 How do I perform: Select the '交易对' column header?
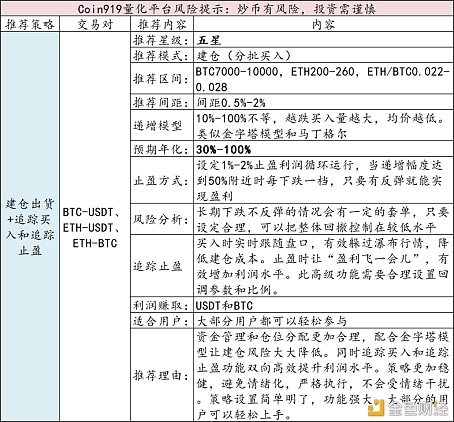coord(95,24)
